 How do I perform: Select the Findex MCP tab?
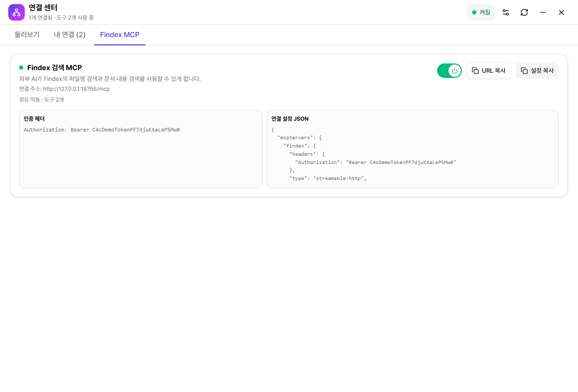(x=120, y=35)
